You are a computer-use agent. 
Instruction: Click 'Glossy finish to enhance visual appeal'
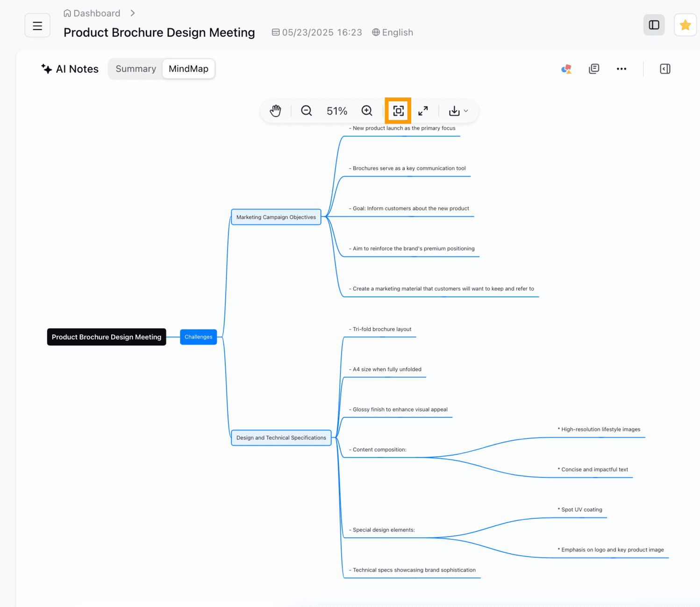pyautogui.click(x=399, y=409)
